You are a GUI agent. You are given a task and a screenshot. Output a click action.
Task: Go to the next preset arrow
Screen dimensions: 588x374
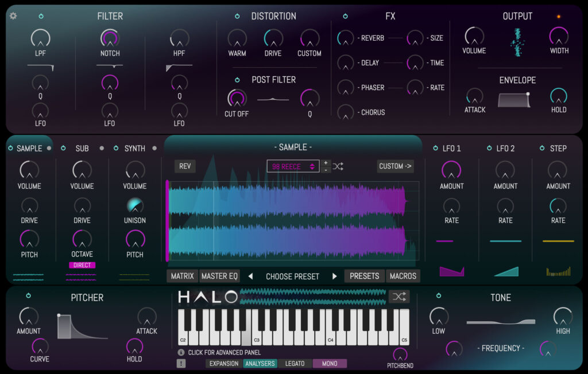click(x=335, y=276)
